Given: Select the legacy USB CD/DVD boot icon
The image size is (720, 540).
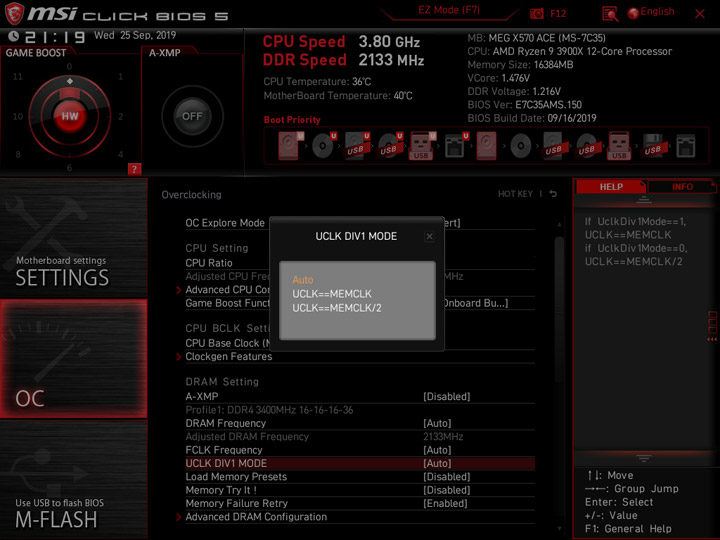Looking at the screenshot, I should point(586,146).
